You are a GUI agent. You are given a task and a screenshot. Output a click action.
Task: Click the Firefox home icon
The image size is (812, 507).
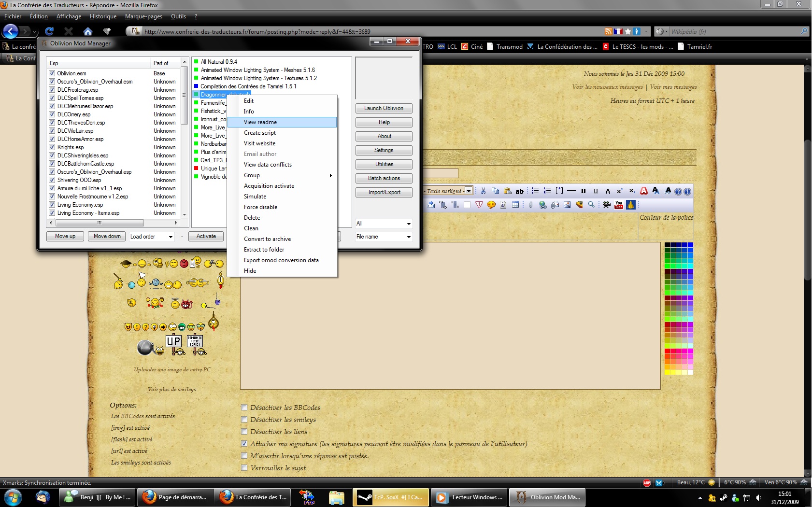click(x=87, y=31)
